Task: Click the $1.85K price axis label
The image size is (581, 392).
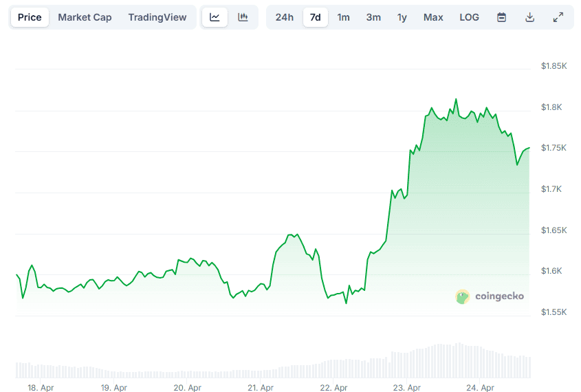Action: tap(553, 66)
